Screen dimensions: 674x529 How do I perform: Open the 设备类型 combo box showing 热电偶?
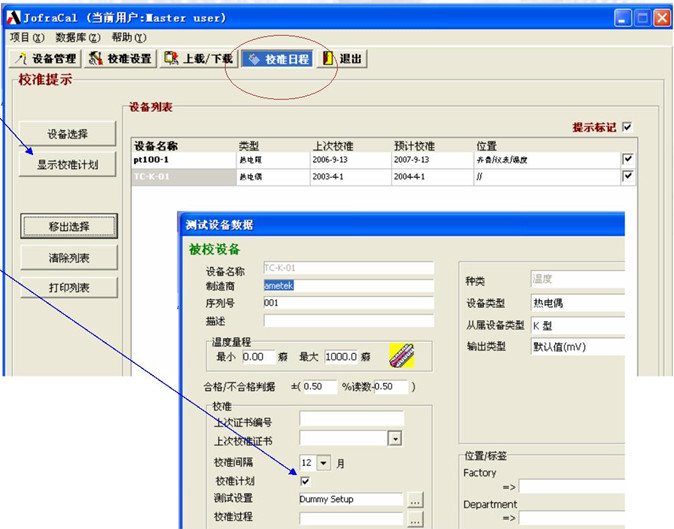point(578,303)
